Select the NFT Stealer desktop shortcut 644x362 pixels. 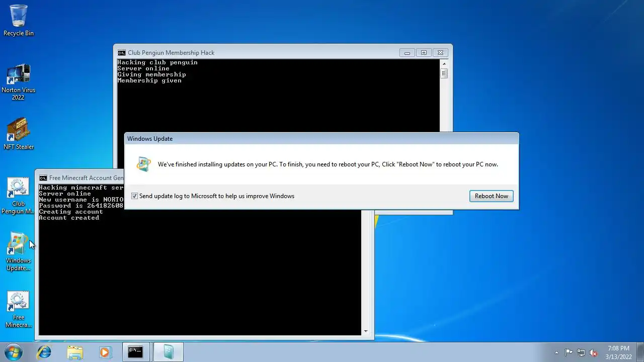pyautogui.click(x=19, y=134)
